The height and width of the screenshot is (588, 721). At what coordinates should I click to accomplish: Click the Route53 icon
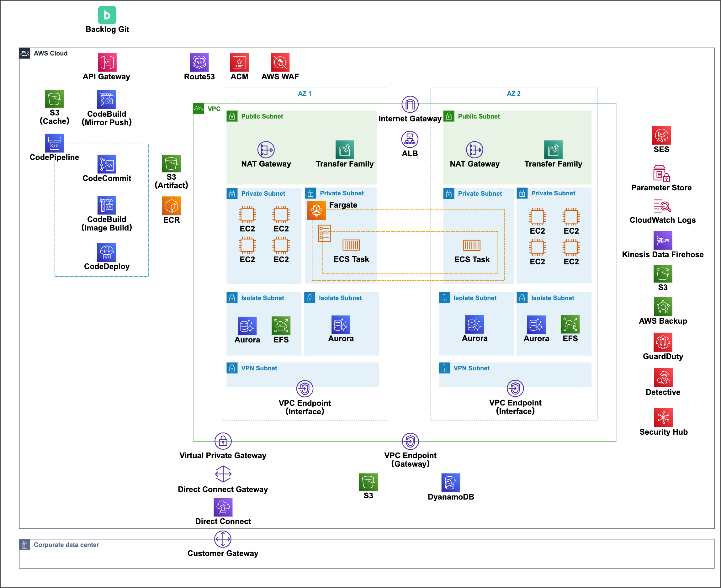[199, 62]
